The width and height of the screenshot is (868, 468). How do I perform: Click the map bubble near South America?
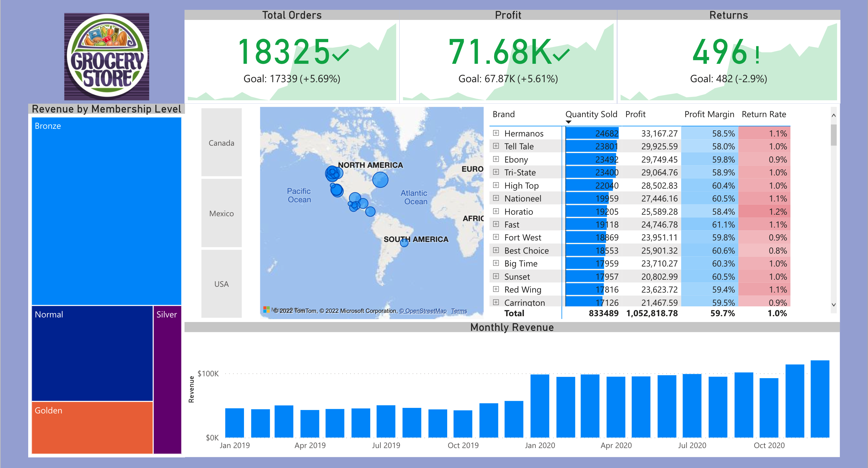pyautogui.click(x=404, y=243)
